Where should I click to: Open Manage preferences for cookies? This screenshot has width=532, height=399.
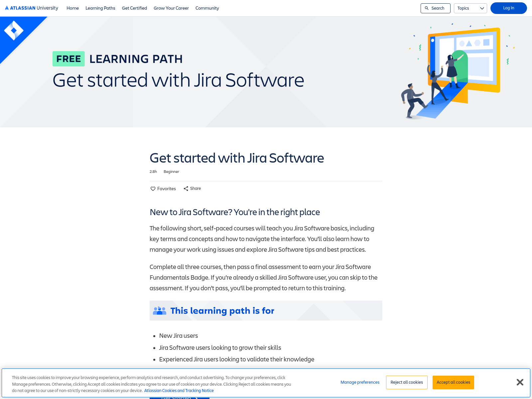(x=360, y=382)
